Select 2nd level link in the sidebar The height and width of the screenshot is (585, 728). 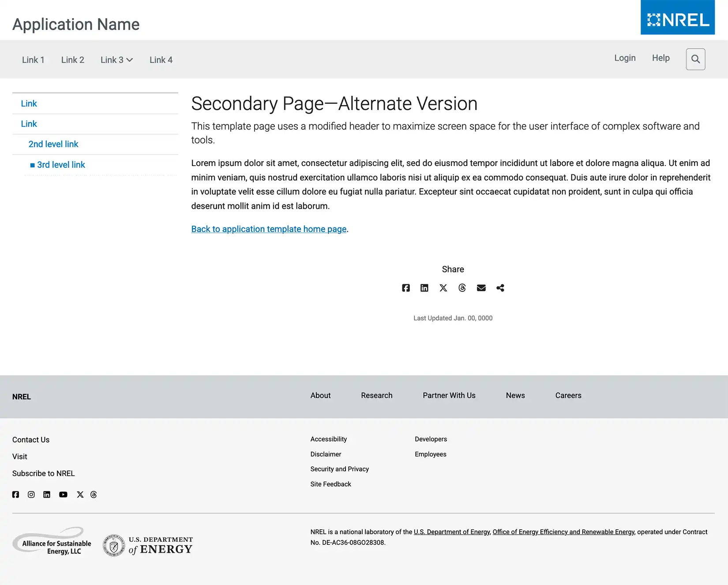coord(53,144)
